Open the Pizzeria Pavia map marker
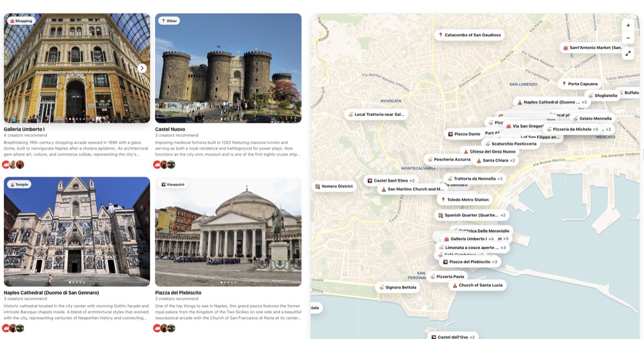Screen dimensions: 644x339 (x=447, y=277)
